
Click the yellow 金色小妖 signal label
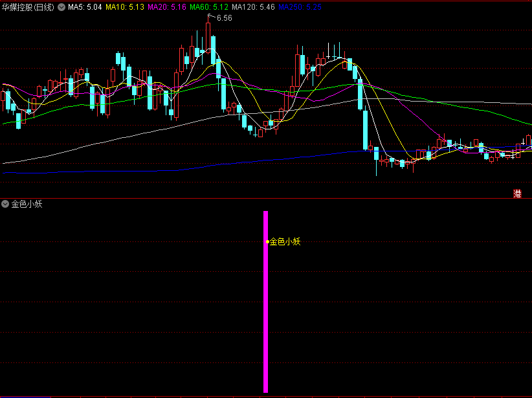(x=285, y=242)
